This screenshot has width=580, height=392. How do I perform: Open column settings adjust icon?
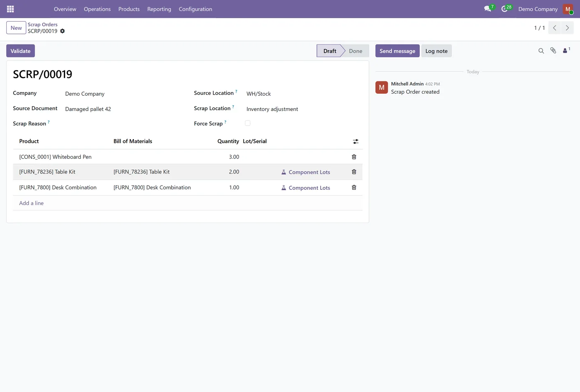coord(355,141)
